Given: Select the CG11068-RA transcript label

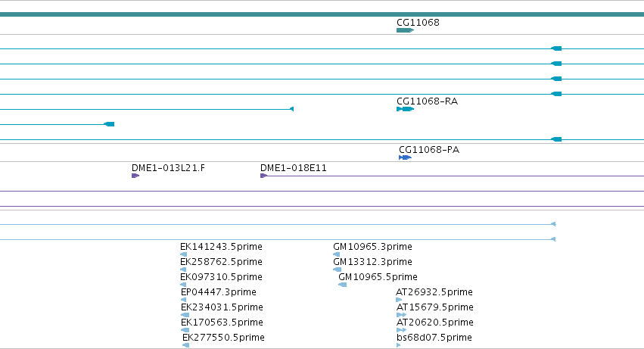Looking at the screenshot, I should pos(427,101).
